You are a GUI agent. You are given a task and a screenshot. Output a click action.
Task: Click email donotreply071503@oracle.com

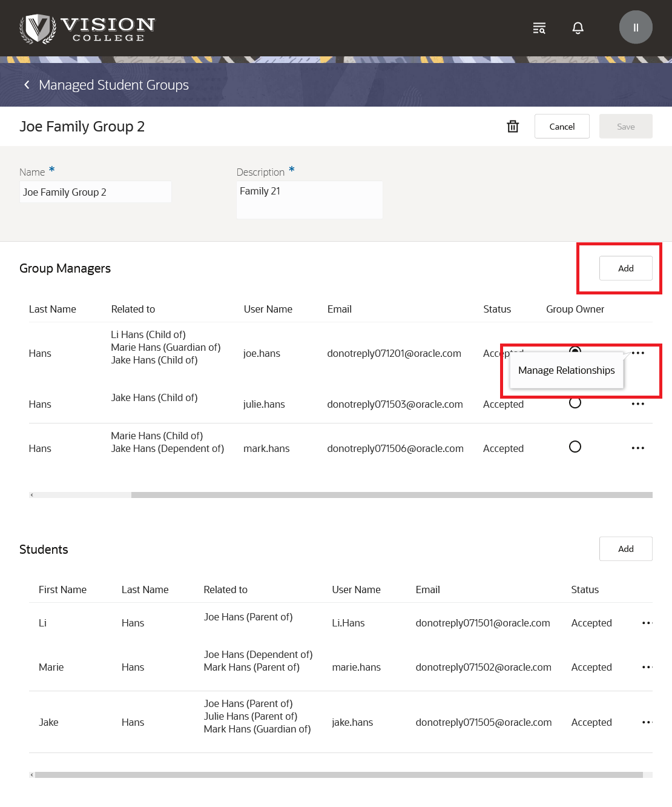[395, 404]
